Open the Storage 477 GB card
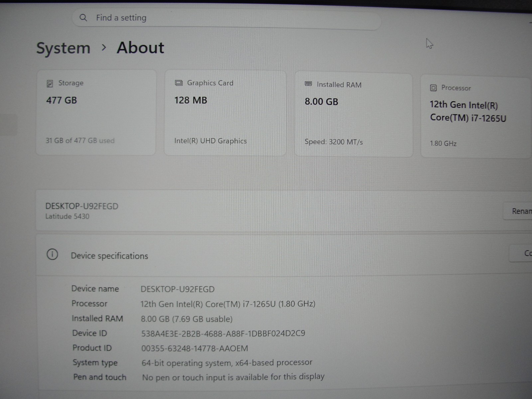Image resolution: width=532 pixels, height=399 pixels. coord(96,113)
